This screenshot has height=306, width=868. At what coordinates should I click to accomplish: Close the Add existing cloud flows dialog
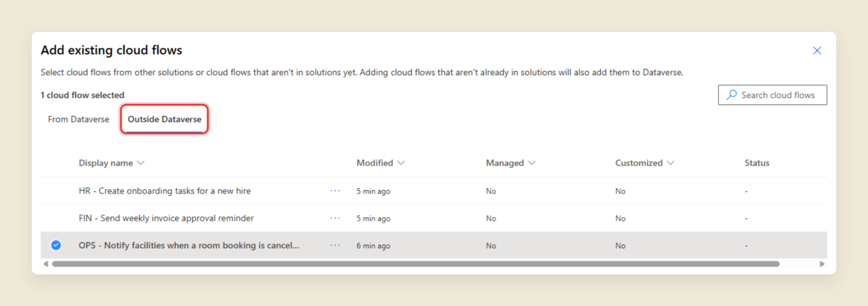point(817,51)
